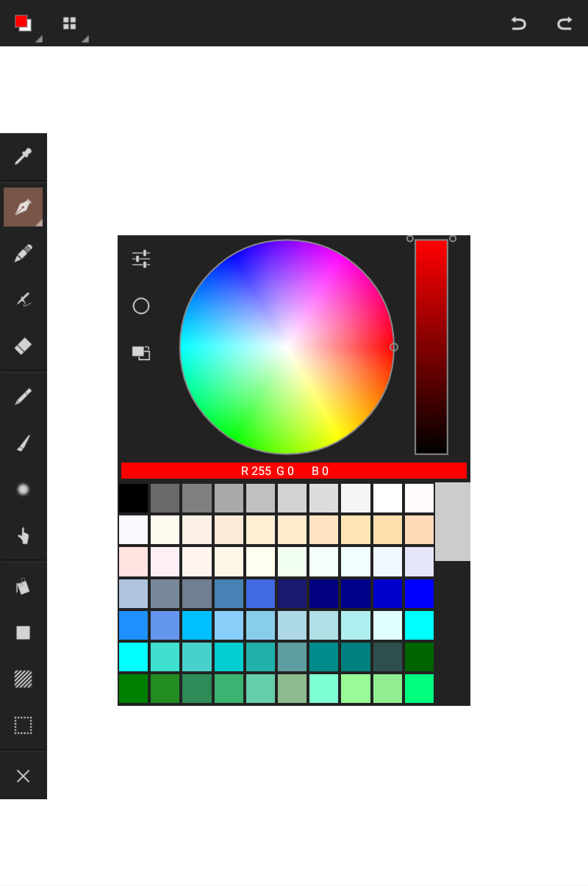Screen dimensions: 588x886
Task: Pick the cadet blue swatch in teal row
Action: point(292,657)
